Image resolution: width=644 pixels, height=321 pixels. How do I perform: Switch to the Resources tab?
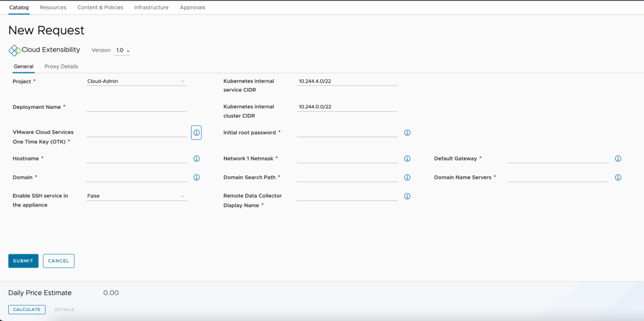click(53, 8)
